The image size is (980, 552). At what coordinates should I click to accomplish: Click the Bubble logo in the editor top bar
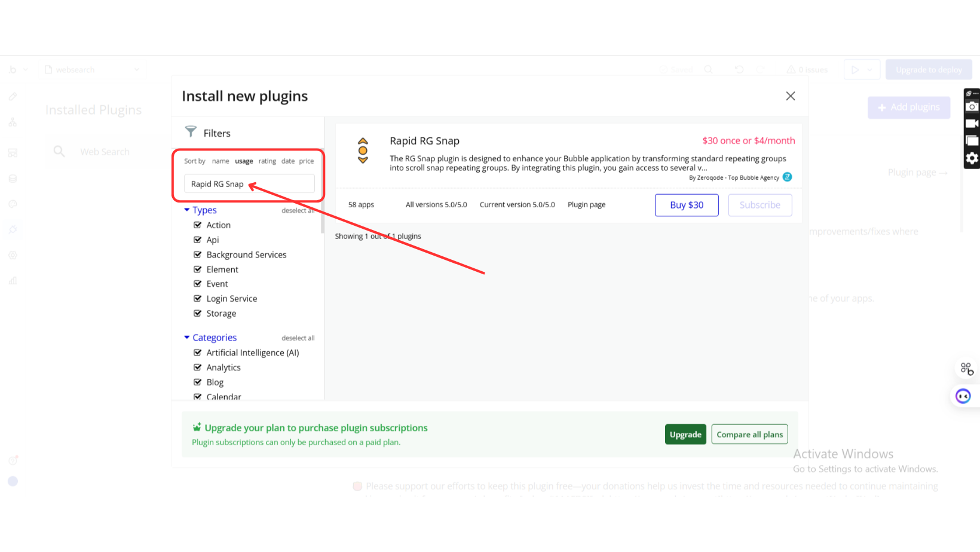point(13,70)
